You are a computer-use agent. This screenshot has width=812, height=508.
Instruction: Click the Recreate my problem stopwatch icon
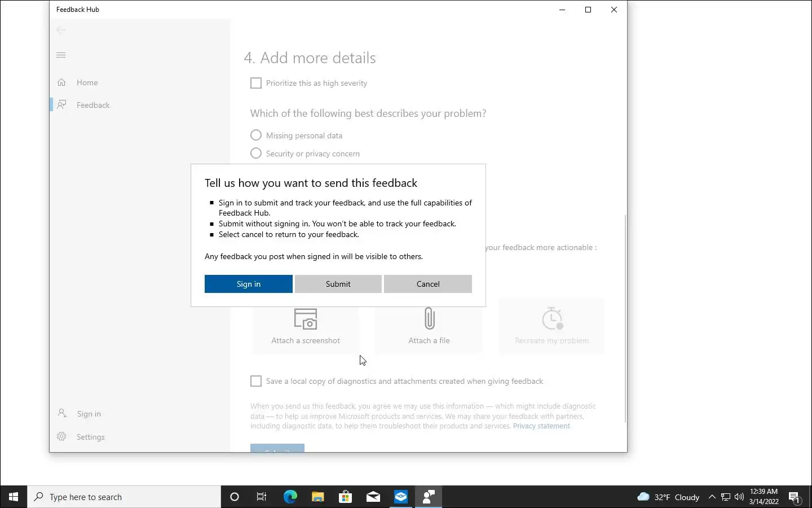(552, 318)
